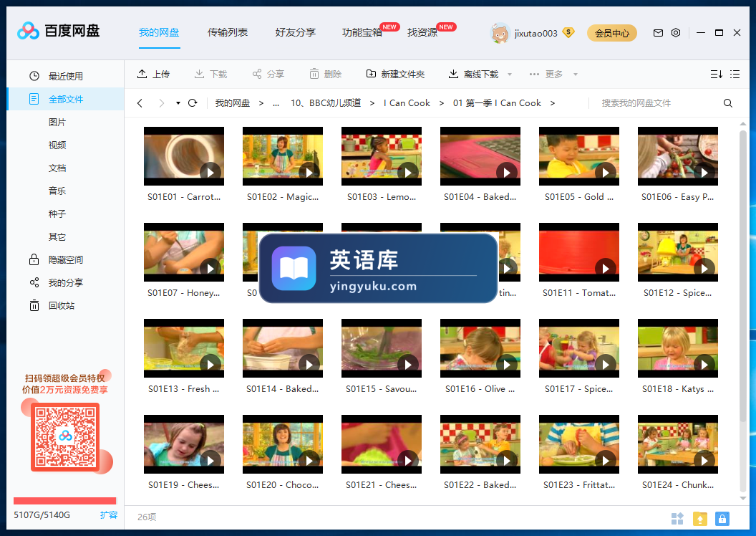Click file name S01E18 - Katys
This screenshot has width=756, height=536.
click(x=677, y=389)
